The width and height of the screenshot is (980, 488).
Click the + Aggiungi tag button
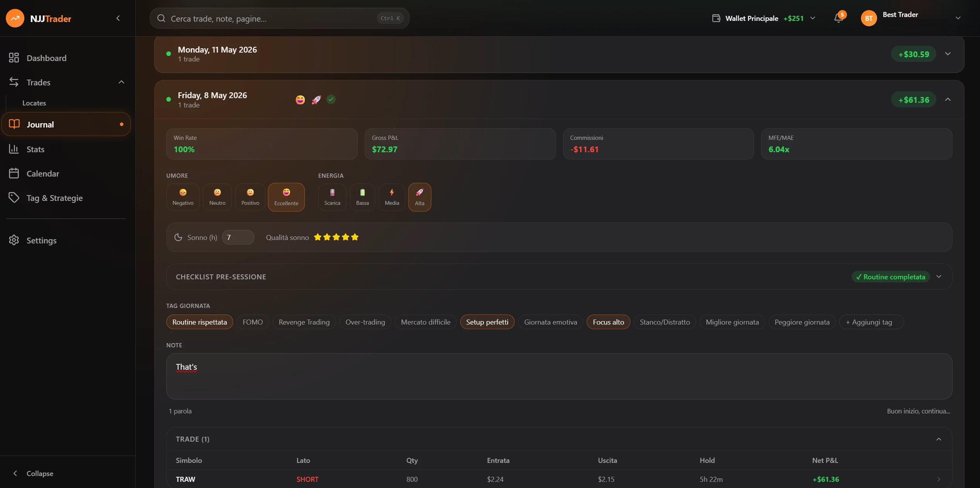coord(871,322)
